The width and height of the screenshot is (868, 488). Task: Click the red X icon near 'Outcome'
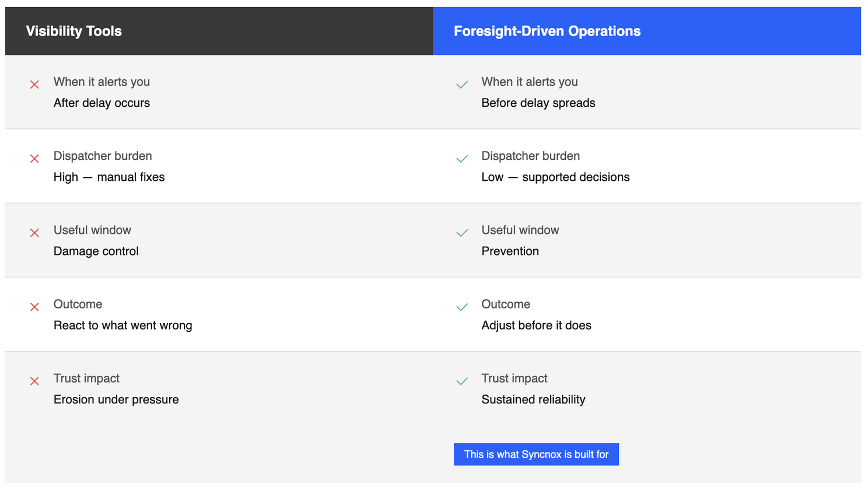pos(34,306)
